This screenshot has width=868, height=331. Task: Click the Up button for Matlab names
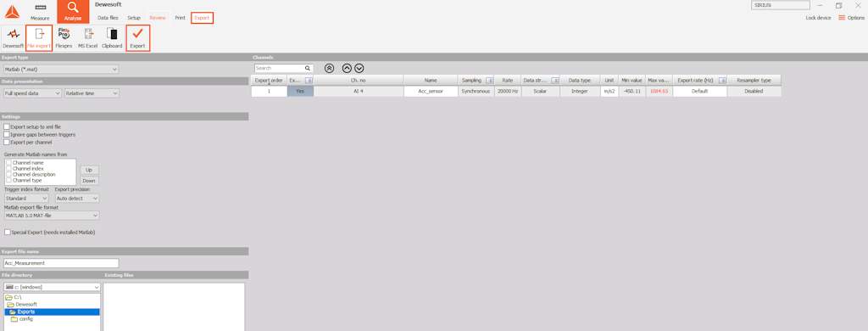tap(89, 170)
